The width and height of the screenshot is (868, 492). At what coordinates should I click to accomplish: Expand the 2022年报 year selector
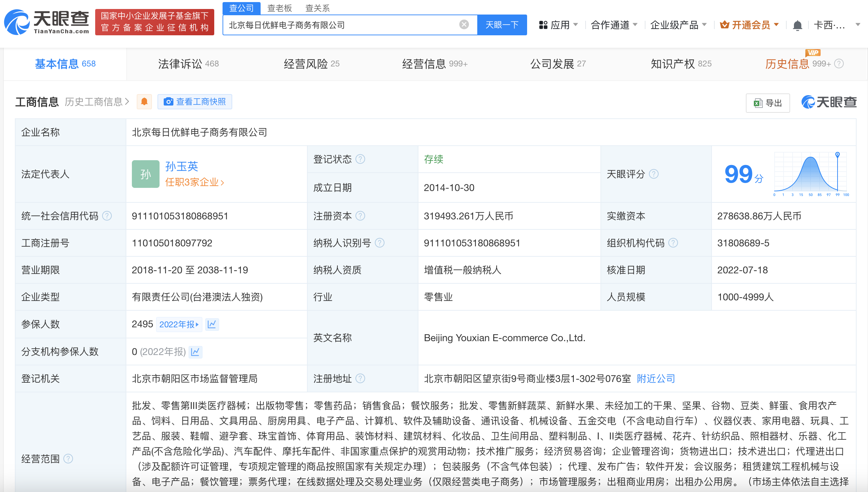[179, 324]
